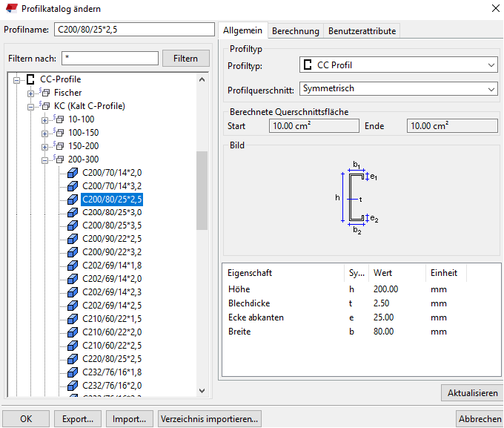This screenshot has width=504, height=428.
Task: Click the profile icon beside C202/69/14*2,5
Action: [73, 306]
